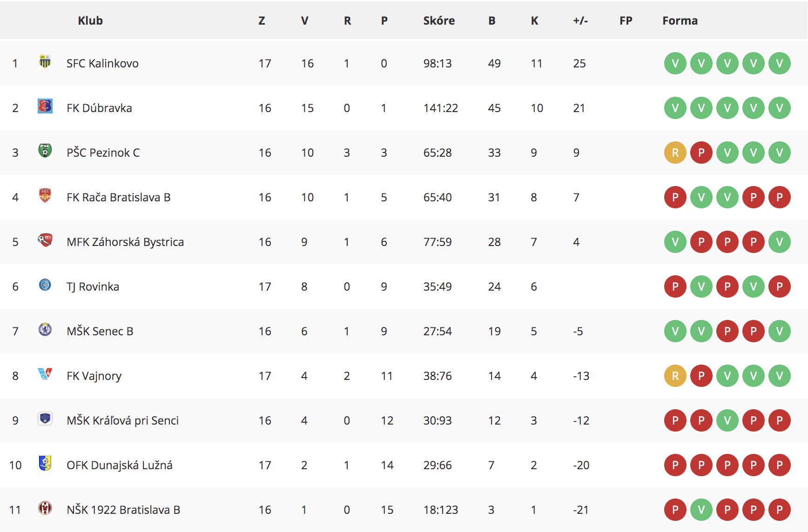Viewport: 808px width, 532px height.
Task: Click the yellow R form badge for PŠC Pezinok C
Action: (x=675, y=153)
